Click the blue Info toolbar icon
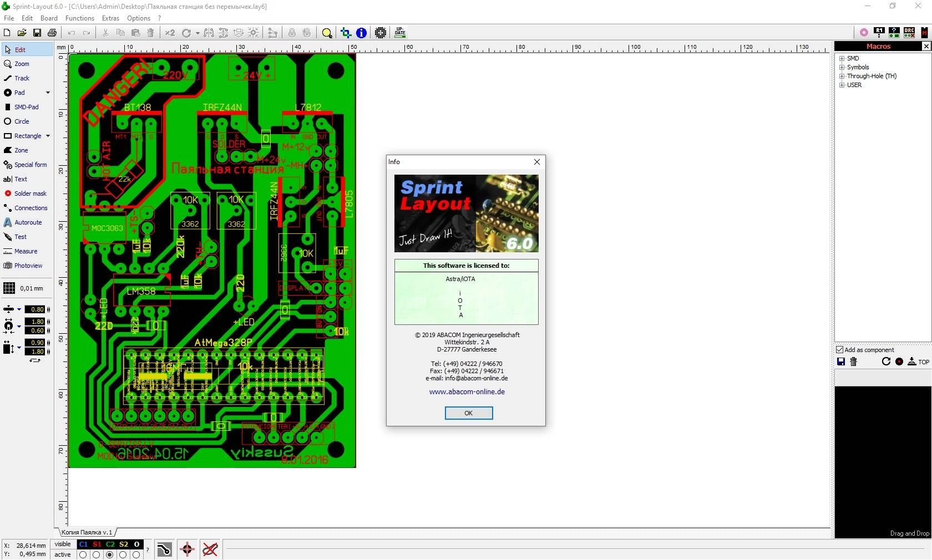This screenshot has width=932, height=560. coord(361,33)
